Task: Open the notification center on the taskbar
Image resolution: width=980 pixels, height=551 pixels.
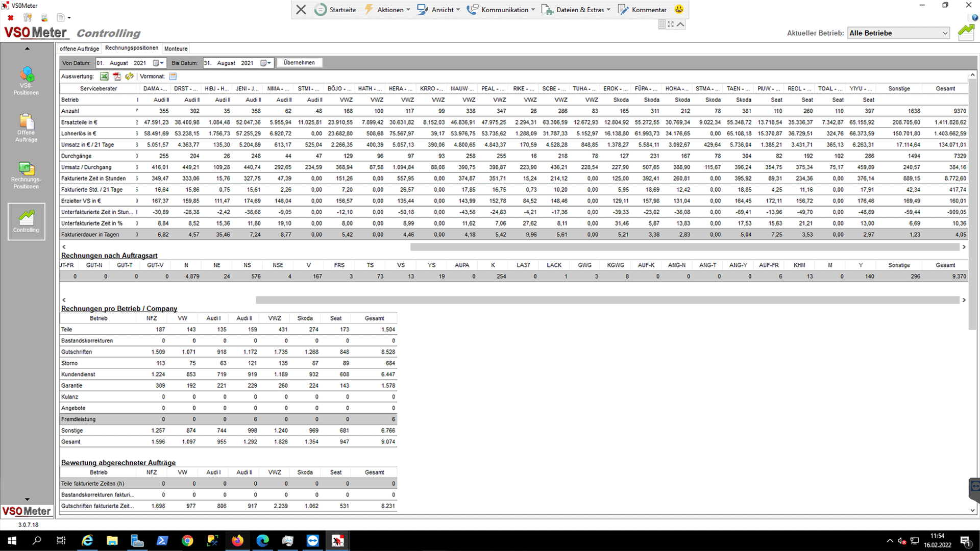Action: tap(965, 541)
